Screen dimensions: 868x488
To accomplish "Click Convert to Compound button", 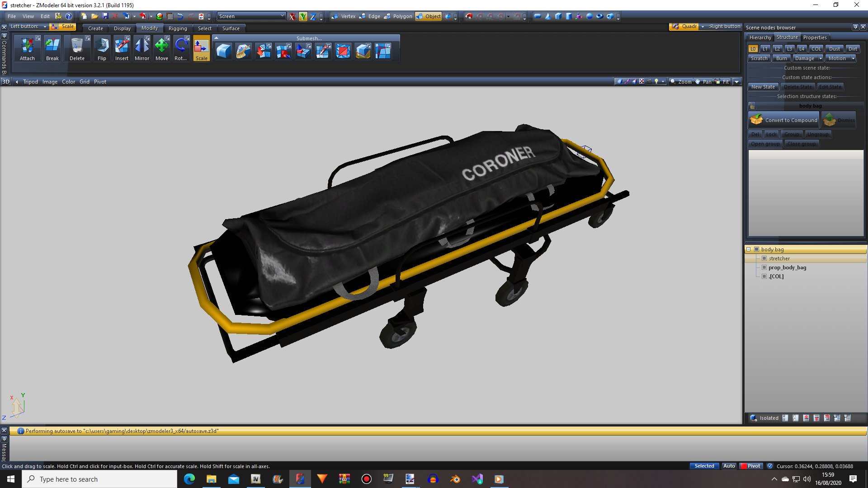I will [784, 120].
